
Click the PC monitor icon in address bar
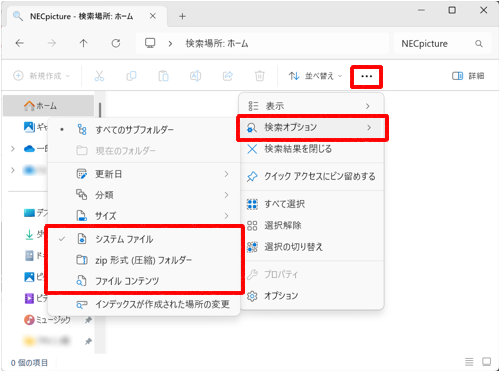click(x=150, y=43)
